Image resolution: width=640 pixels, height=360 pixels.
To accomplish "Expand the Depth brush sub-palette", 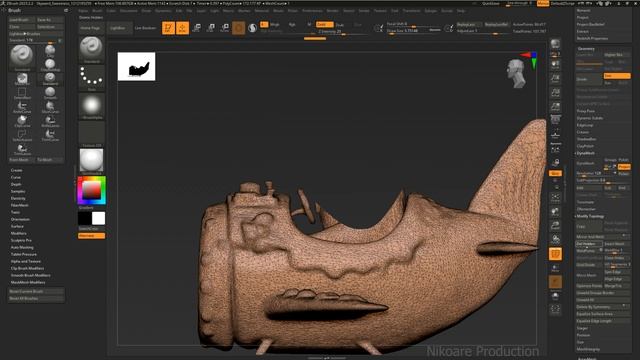I will [x=16, y=184].
